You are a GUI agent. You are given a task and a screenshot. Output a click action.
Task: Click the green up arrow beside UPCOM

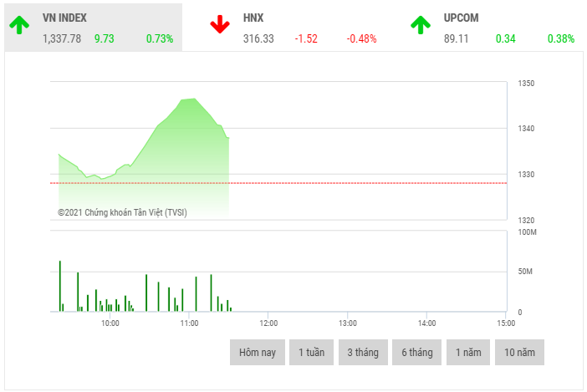tap(420, 26)
